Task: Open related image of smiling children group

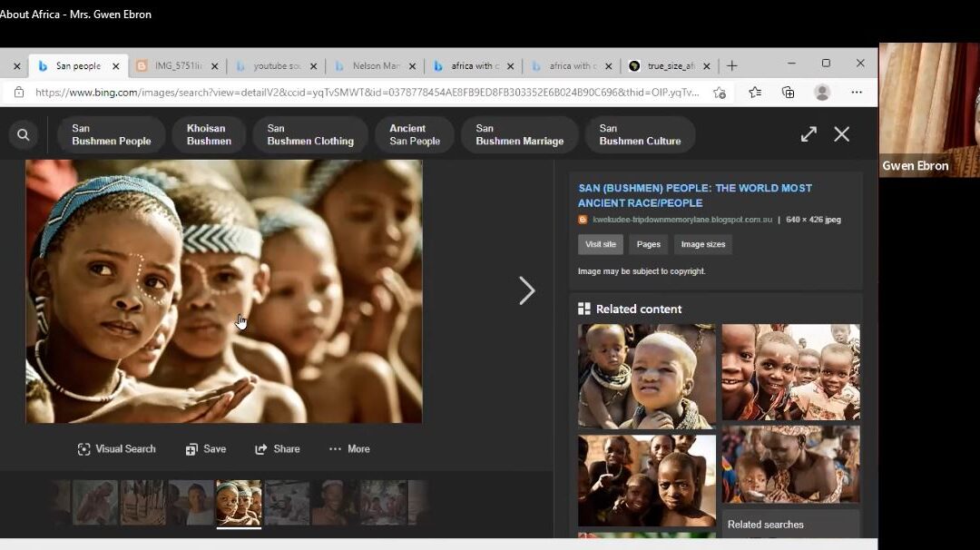Action: (x=790, y=372)
